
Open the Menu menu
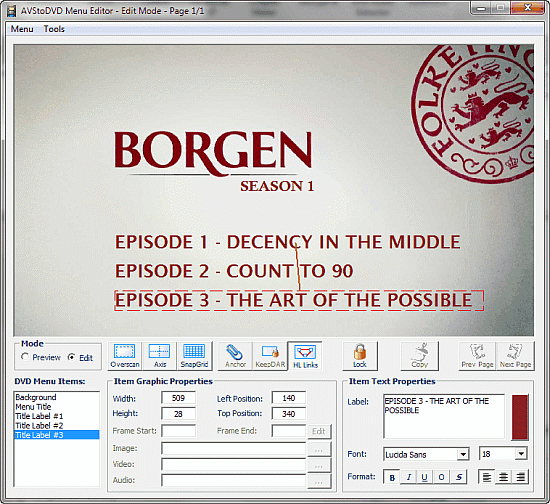coord(22,29)
